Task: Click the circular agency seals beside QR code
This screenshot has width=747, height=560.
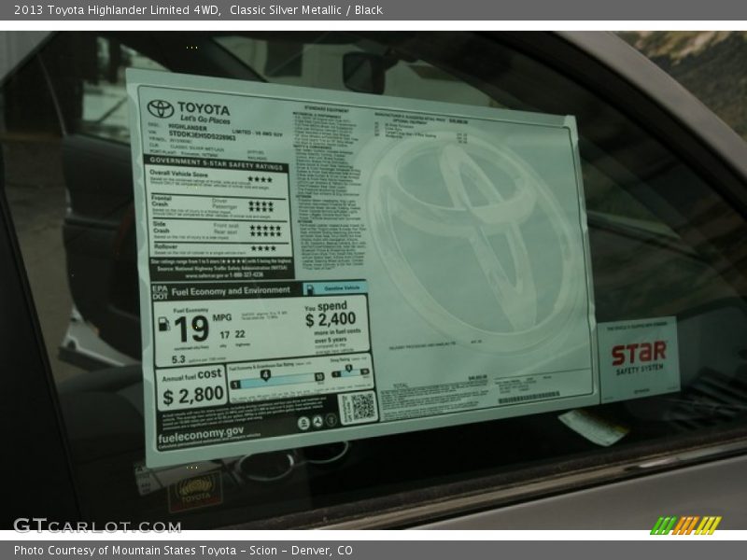Action: click(x=313, y=422)
